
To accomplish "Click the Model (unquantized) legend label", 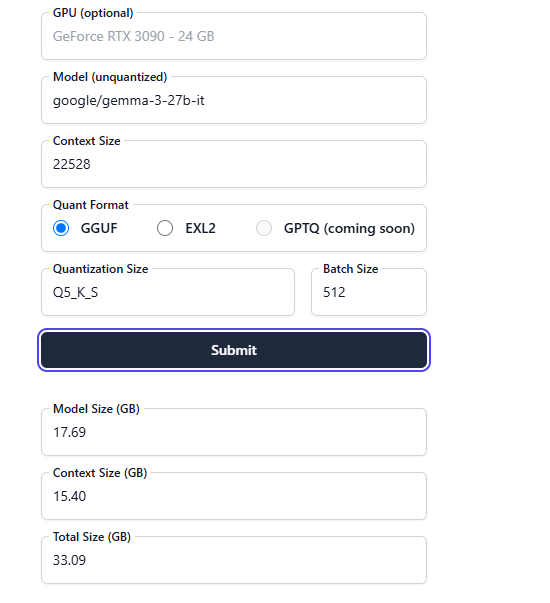I will coord(110,77).
